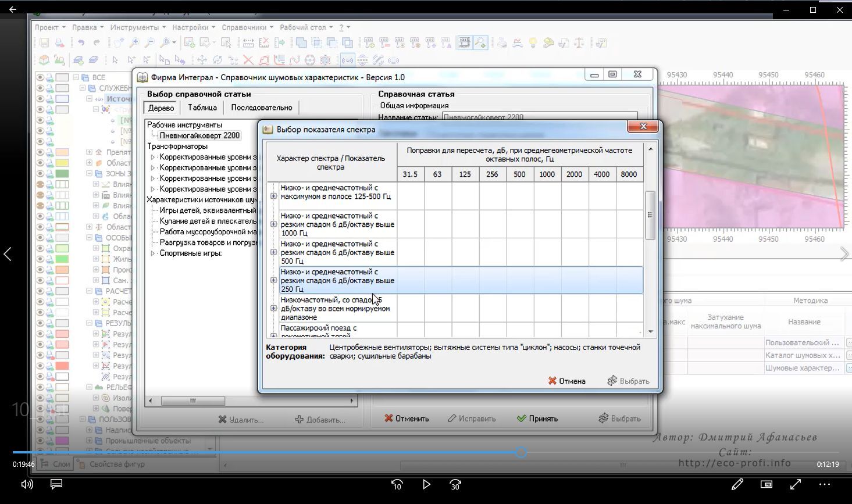The height and width of the screenshot is (504, 852).
Task: Switch to the Таблица tab
Action: [x=202, y=108]
